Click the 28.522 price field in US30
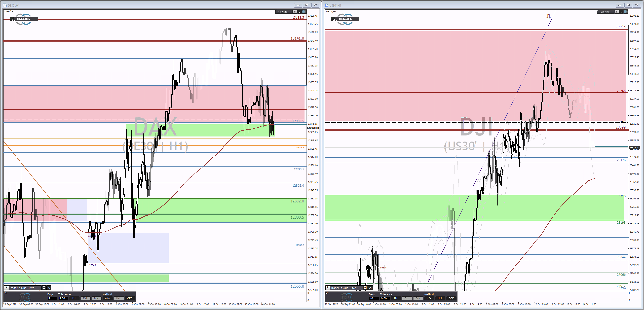644x310 pixels. pos(605,12)
